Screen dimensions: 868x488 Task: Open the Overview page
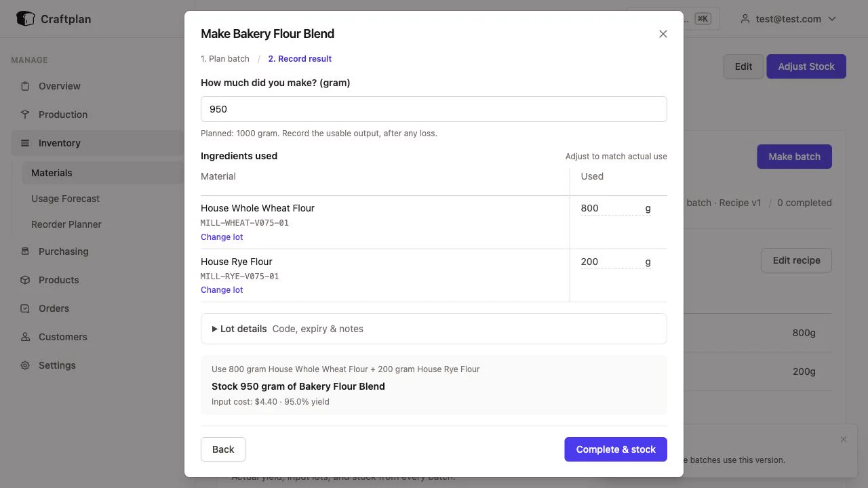coord(59,86)
